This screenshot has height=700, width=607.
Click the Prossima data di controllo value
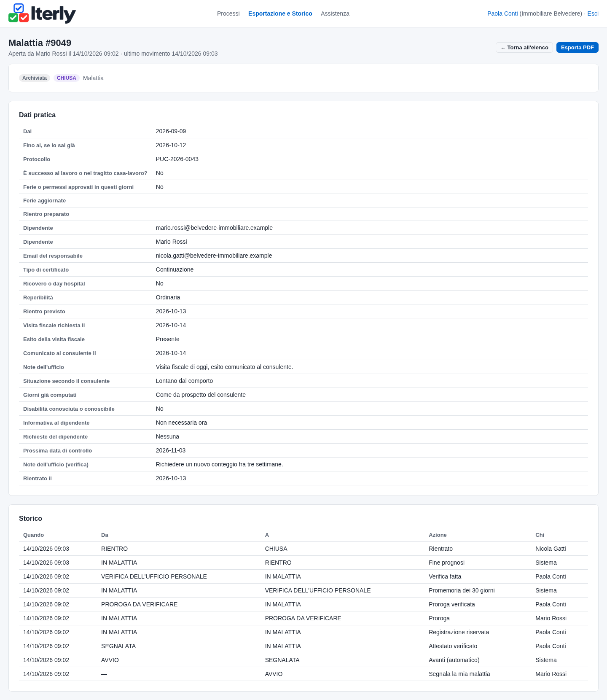(x=171, y=450)
